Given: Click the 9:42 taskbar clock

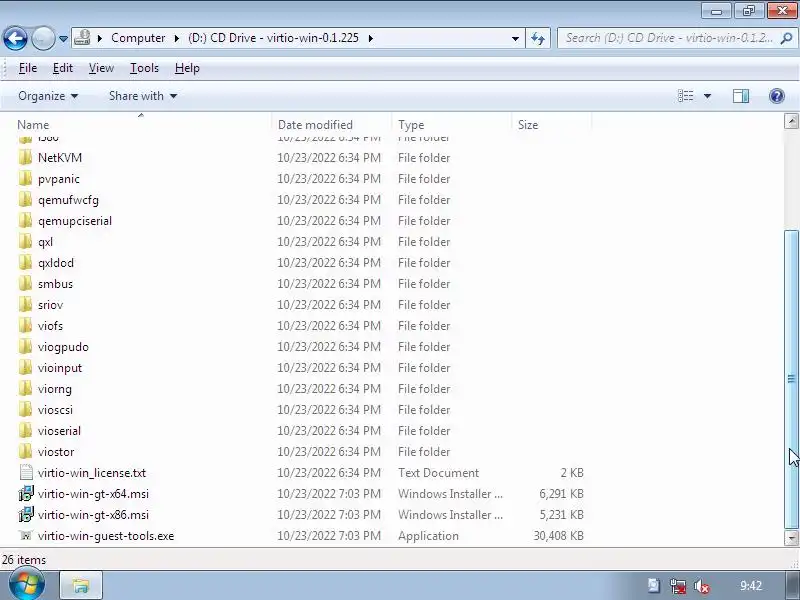Looking at the screenshot, I should (x=751, y=586).
